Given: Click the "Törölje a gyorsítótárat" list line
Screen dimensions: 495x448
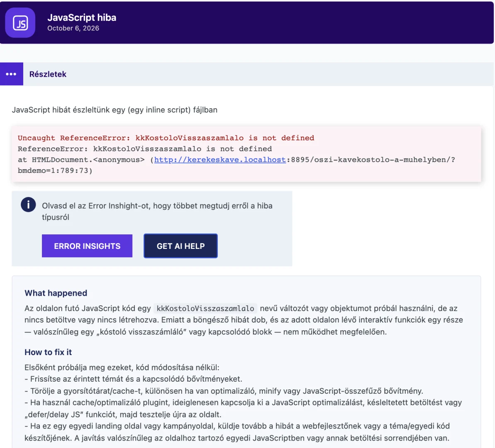Looking at the screenshot, I should (x=224, y=391).
